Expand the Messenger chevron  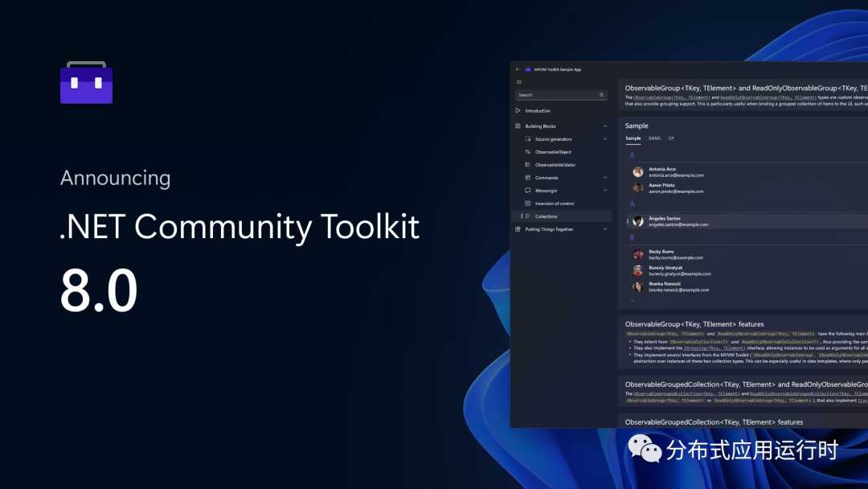coord(605,191)
